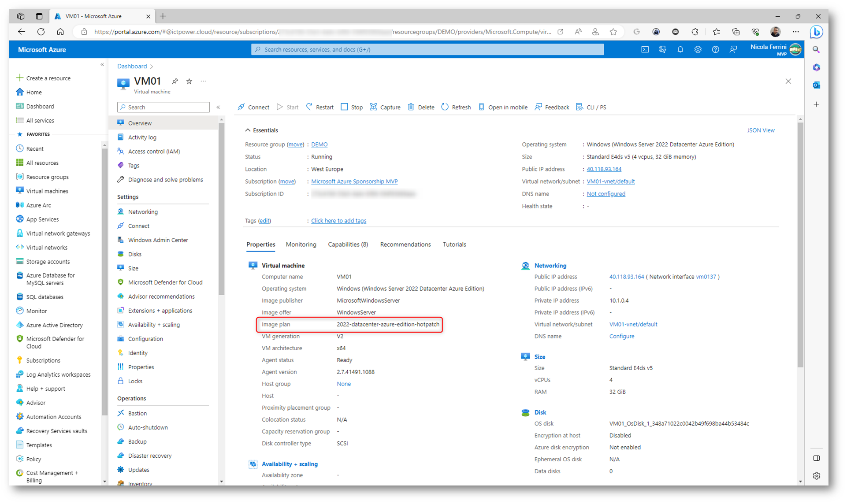847x504 pixels.
Task: Open the more options ellipsis beside VM01
Action: point(203,81)
